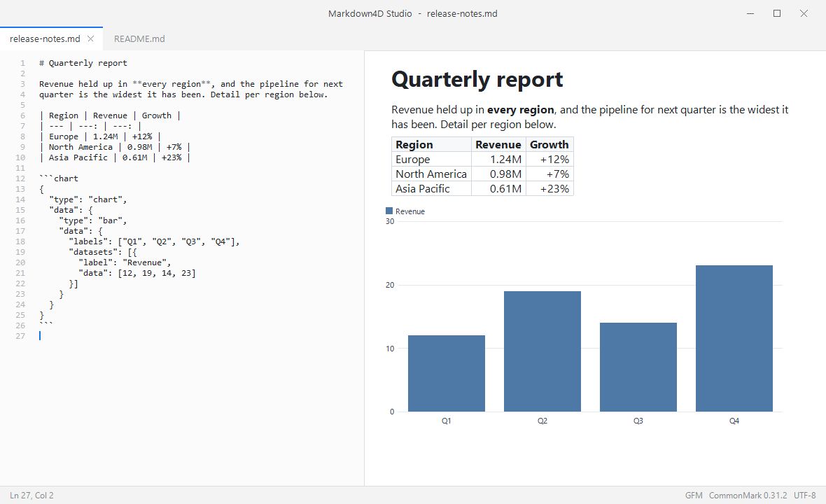Click the 0.98M revenue cell
The height and width of the screenshot is (504, 826).
[498, 174]
